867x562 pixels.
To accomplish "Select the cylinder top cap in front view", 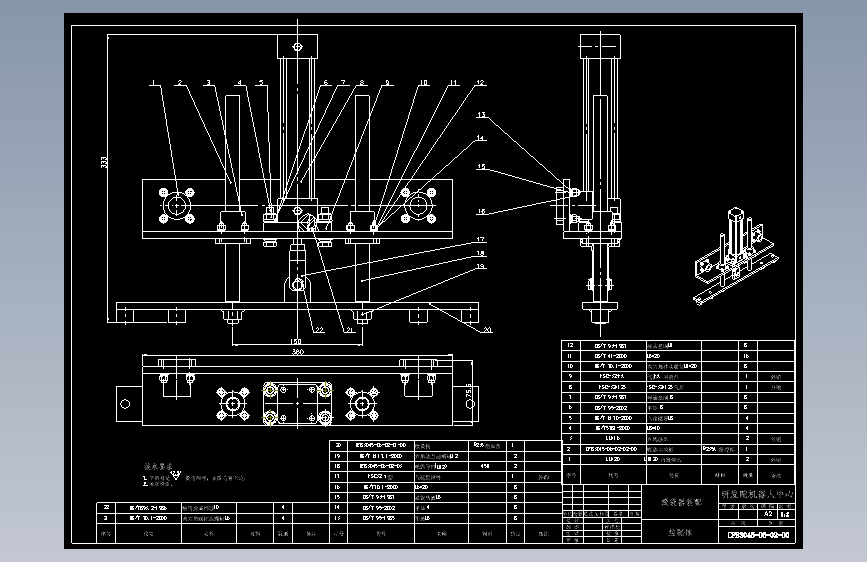I will pyautogui.click(x=297, y=46).
